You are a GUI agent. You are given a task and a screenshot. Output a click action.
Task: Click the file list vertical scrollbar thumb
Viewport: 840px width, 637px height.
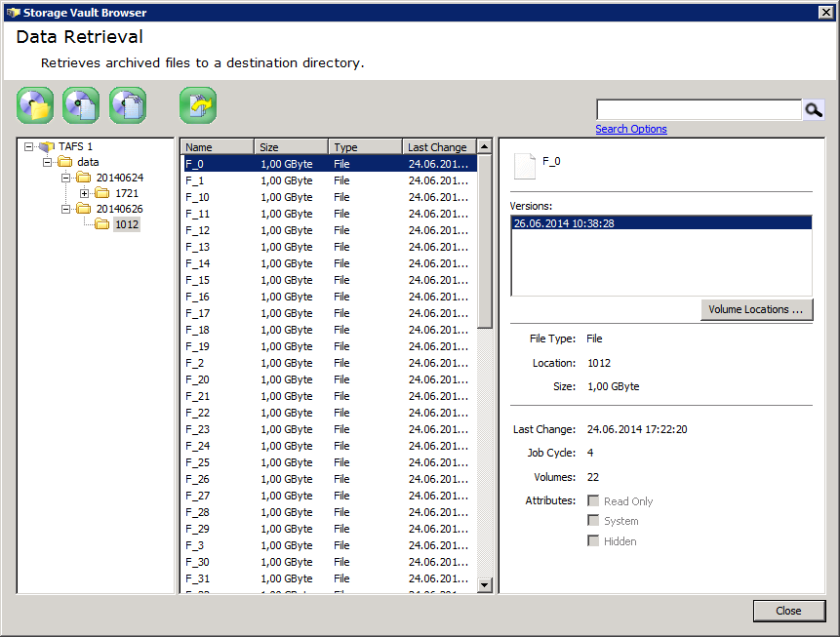pos(484,241)
